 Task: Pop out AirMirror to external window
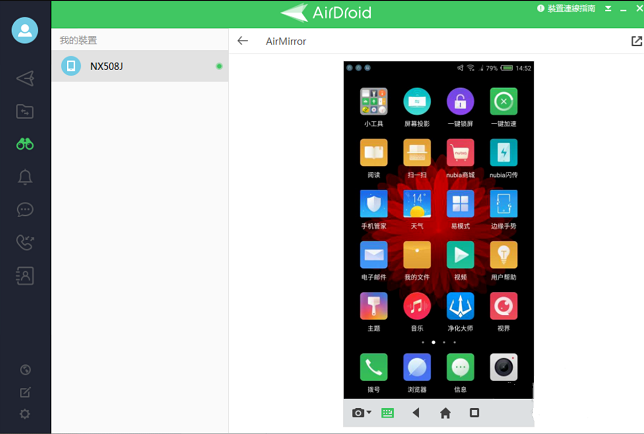pyautogui.click(x=636, y=42)
